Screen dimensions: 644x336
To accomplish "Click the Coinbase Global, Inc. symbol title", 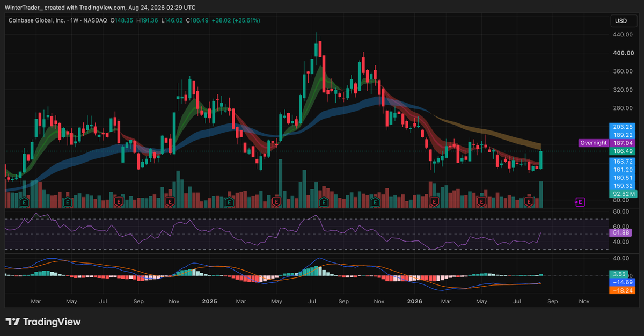I will [x=36, y=20].
